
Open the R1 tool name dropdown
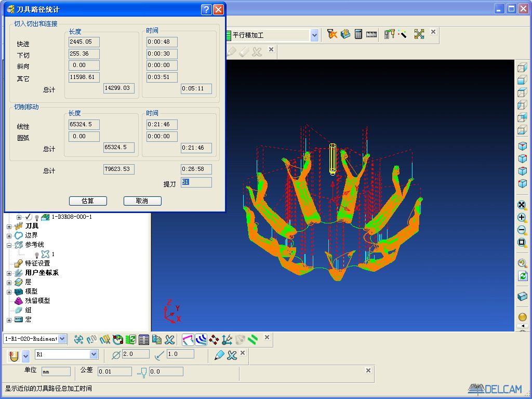pos(94,354)
